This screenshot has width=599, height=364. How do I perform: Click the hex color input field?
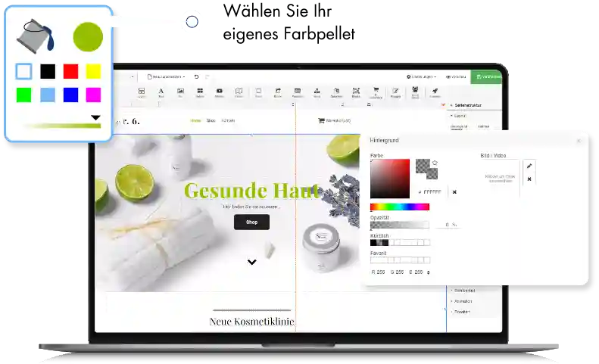(432, 192)
